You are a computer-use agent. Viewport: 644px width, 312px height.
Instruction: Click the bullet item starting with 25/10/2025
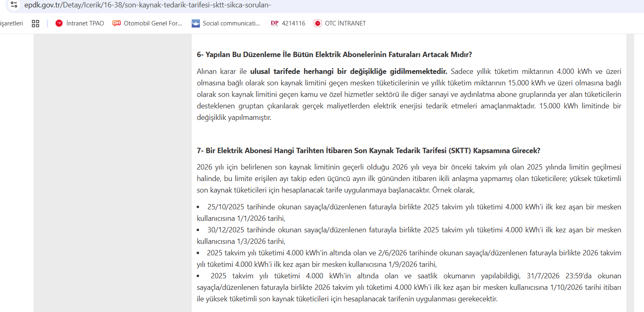[x=414, y=207]
